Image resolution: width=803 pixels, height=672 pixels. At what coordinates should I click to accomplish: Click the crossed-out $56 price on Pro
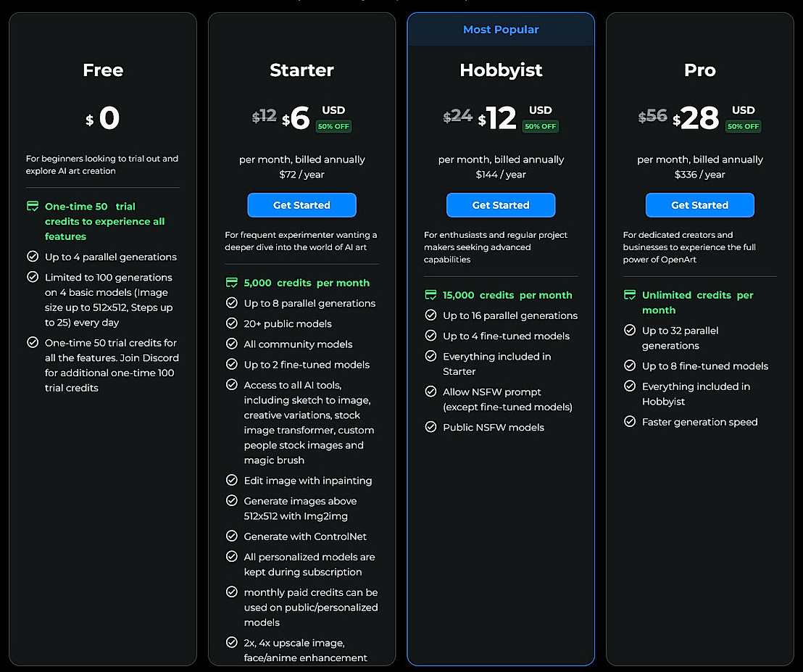[x=652, y=117]
